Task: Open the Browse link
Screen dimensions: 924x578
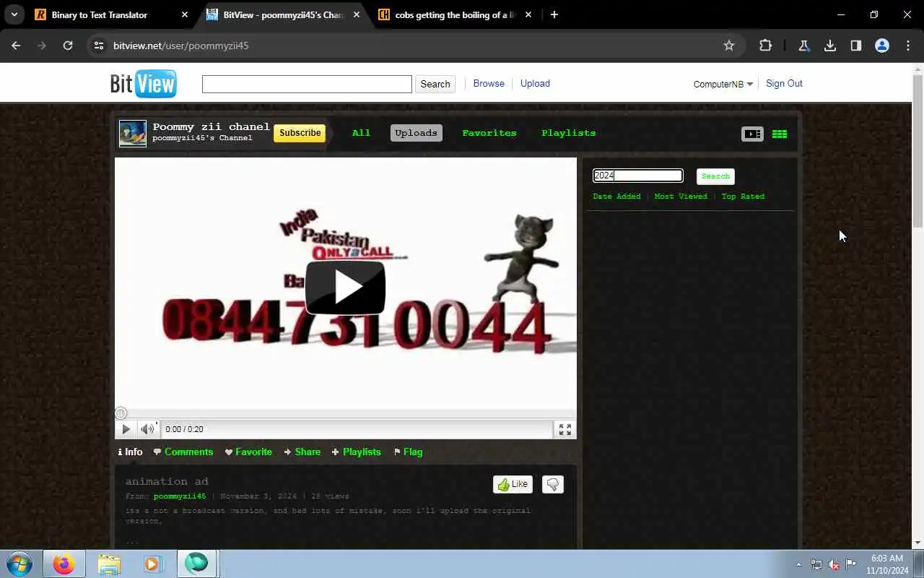Action: tap(489, 83)
